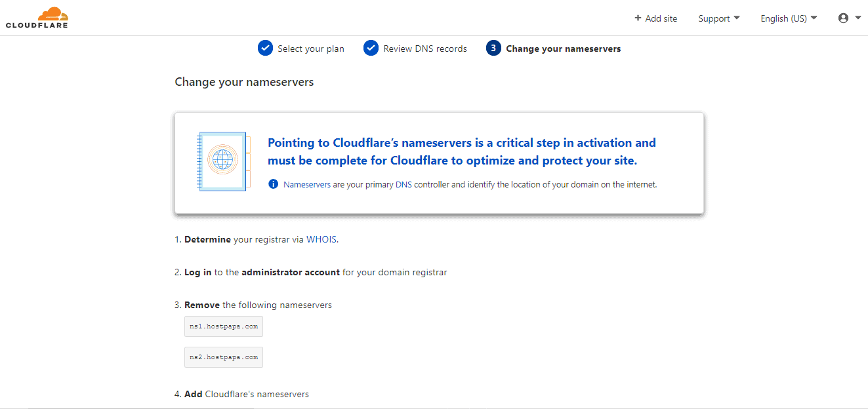Open the user account profile icon
The height and width of the screenshot is (409, 868).
(x=844, y=18)
